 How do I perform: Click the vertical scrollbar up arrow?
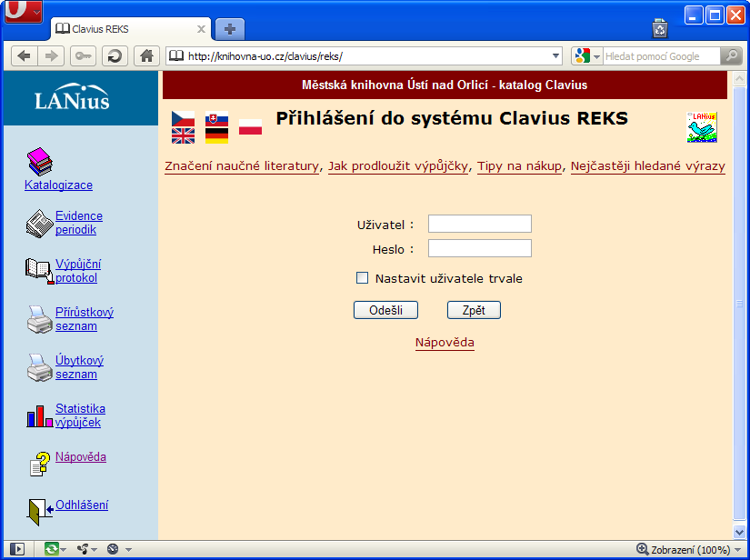click(739, 78)
